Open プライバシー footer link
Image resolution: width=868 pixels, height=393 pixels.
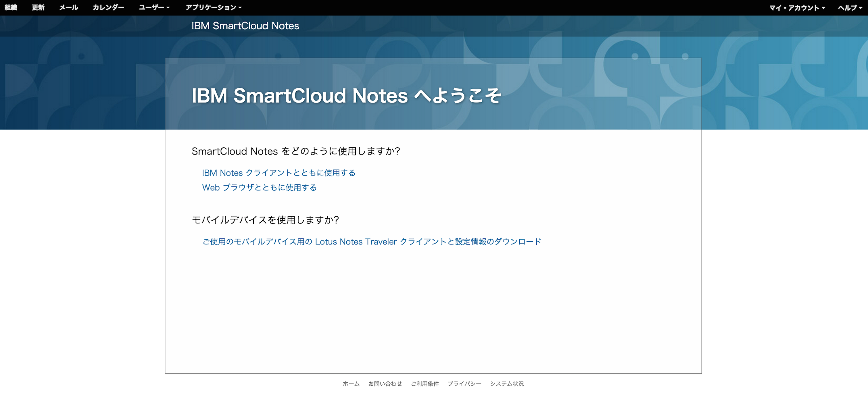point(464,384)
